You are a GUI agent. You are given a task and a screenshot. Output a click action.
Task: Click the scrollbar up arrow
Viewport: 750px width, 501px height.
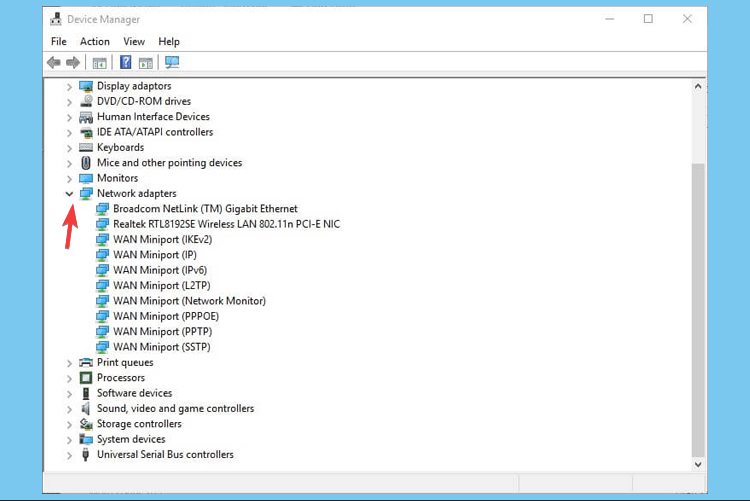click(x=698, y=87)
